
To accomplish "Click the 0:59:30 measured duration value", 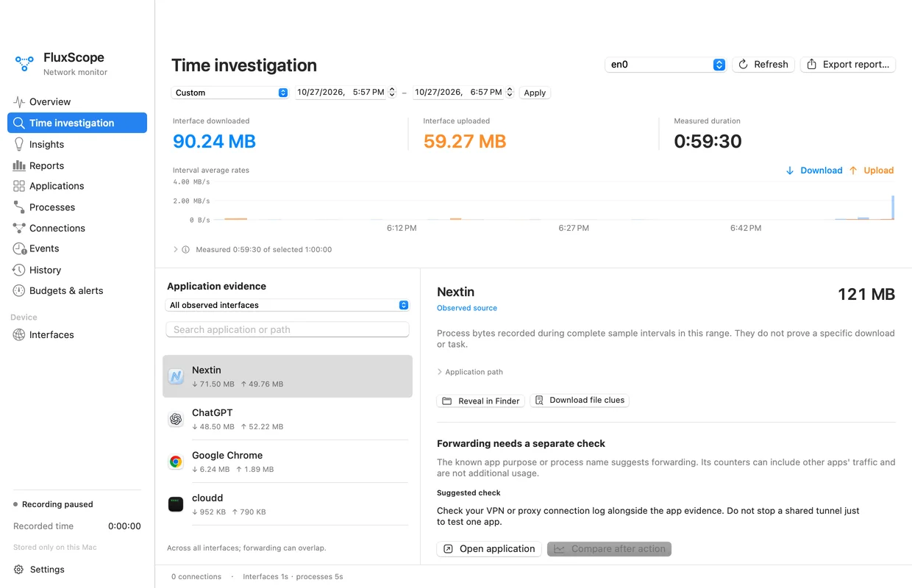I will [x=708, y=141].
